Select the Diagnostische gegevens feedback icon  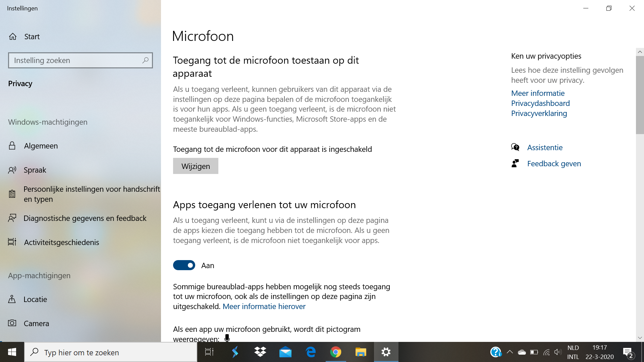pyautogui.click(x=12, y=218)
